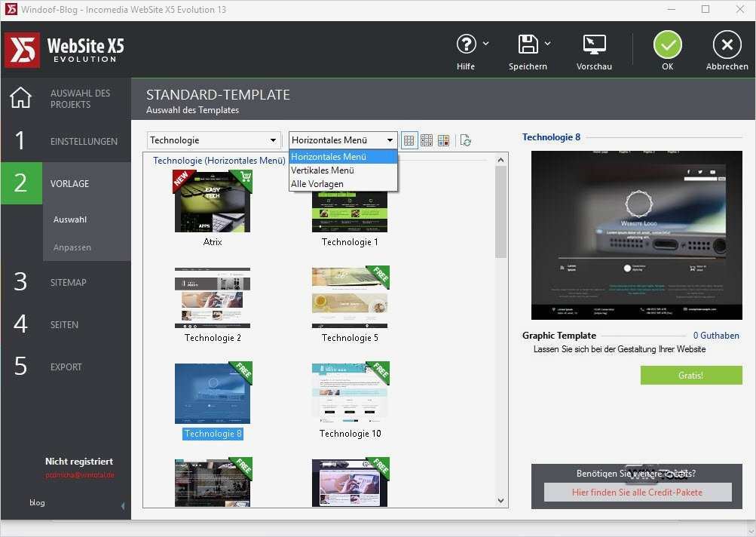
Task: Click the Speichern floppy disk icon
Action: click(528, 44)
